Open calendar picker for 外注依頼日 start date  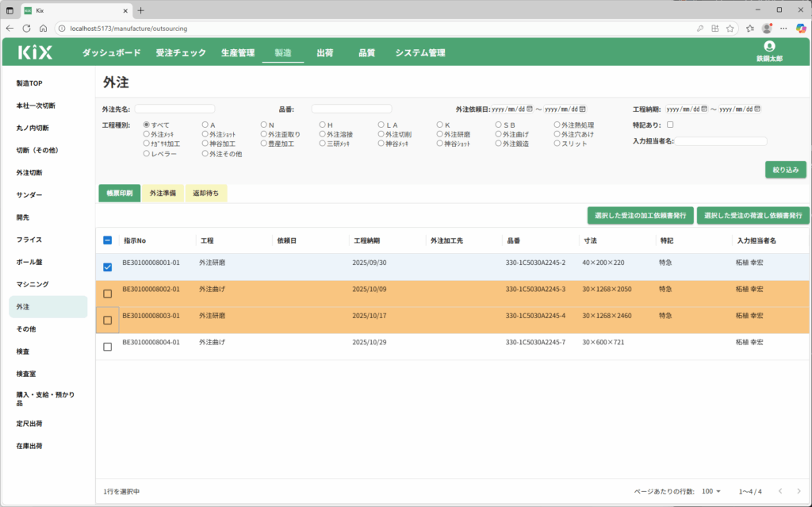pyautogui.click(x=530, y=109)
